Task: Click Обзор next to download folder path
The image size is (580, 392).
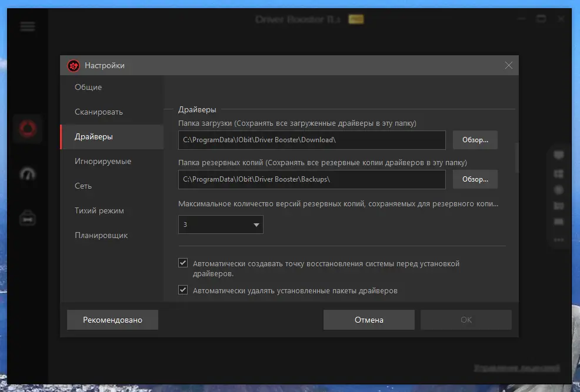Action: [475, 140]
